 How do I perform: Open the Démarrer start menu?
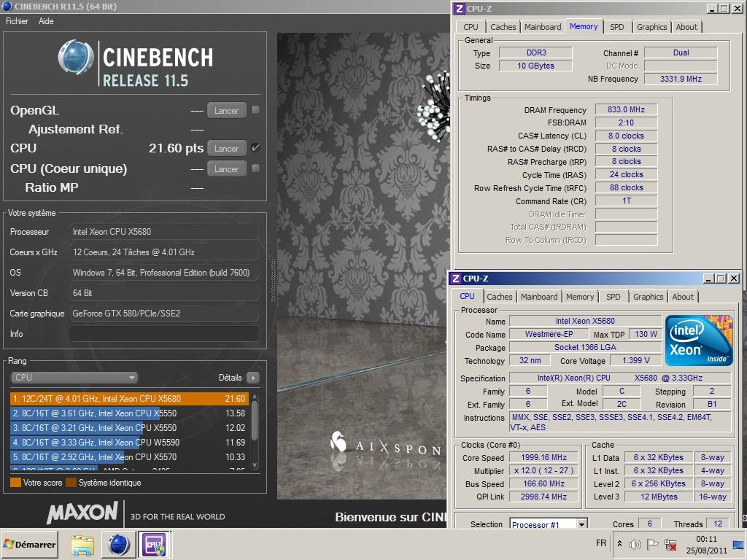(30, 544)
